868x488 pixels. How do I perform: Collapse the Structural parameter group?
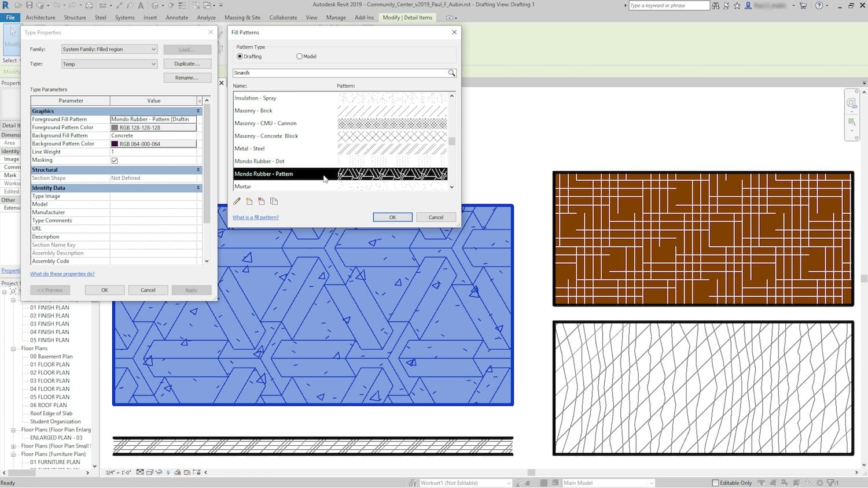click(x=198, y=170)
